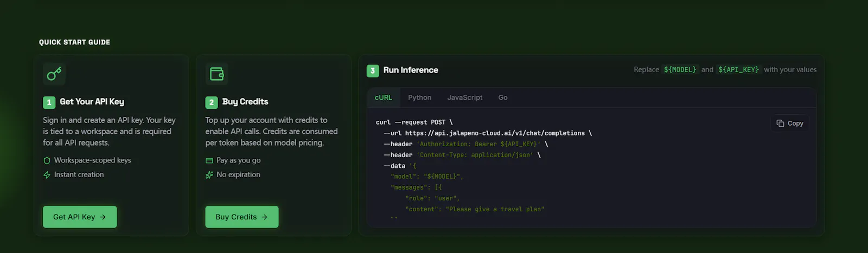The height and width of the screenshot is (253, 868).
Task: Switch to the cURL code tab
Action: 384,98
